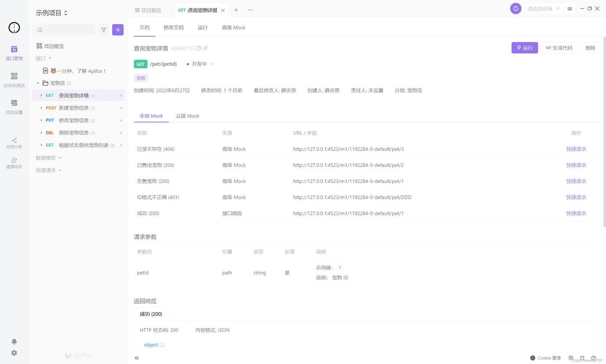Expand the PUT 修改宠物信息 tree arrow
This screenshot has height=364, width=606.
coord(42,120)
